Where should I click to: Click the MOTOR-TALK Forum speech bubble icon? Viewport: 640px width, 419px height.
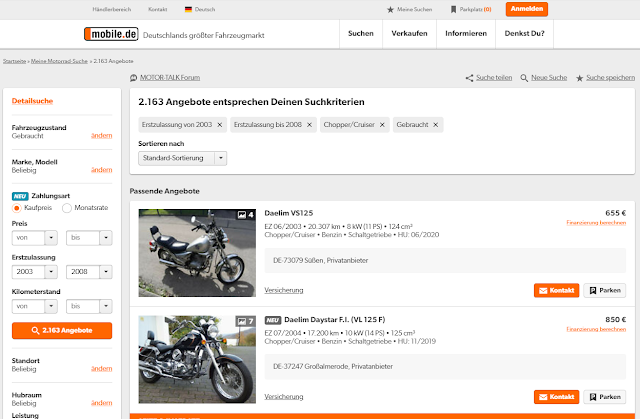133,78
